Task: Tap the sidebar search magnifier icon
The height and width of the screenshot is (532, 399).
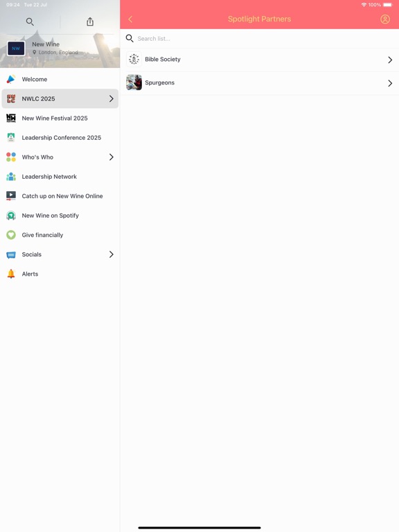Action: tap(30, 21)
